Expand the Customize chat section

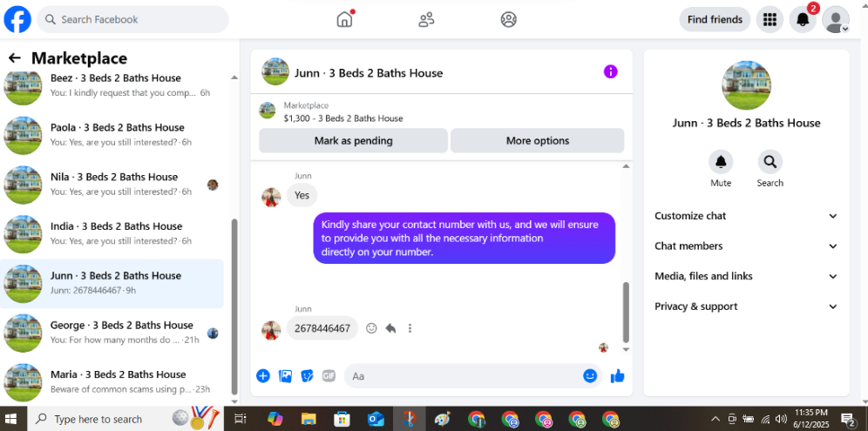(x=746, y=216)
